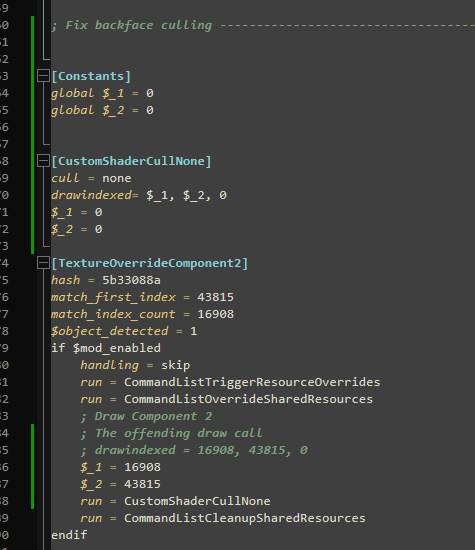This screenshot has width=475, height=550.
Task: Click the 'run = CommandListOverrideSharedResources' line
Action: click(227, 399)
